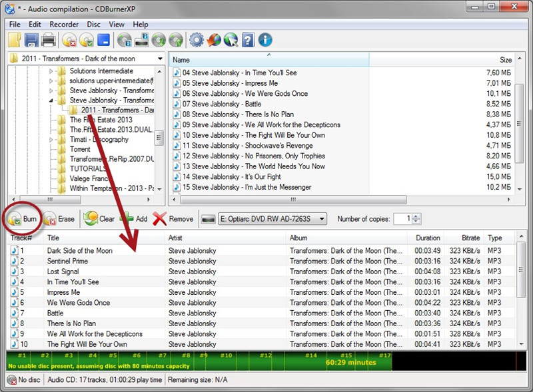Select the erase disc toolbar icon
533x392 pixels.
click(70, 41)
